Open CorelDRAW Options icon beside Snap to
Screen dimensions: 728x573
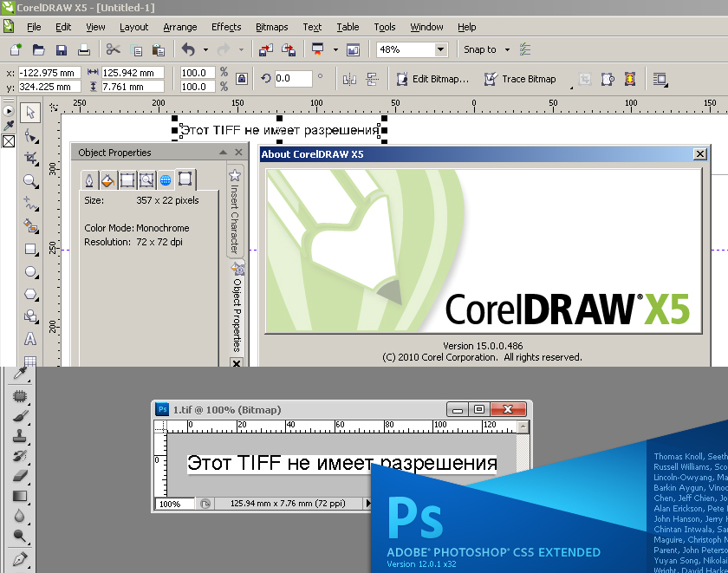click(525, 49)
